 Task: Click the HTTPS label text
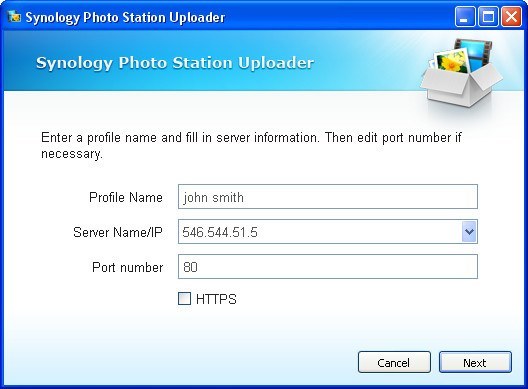click(216, 299)
